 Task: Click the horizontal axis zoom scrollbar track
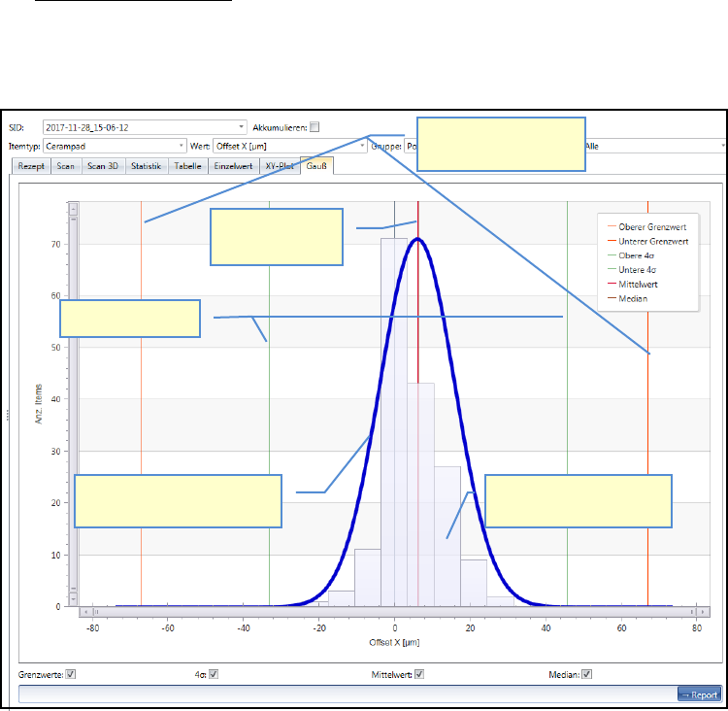388,612
